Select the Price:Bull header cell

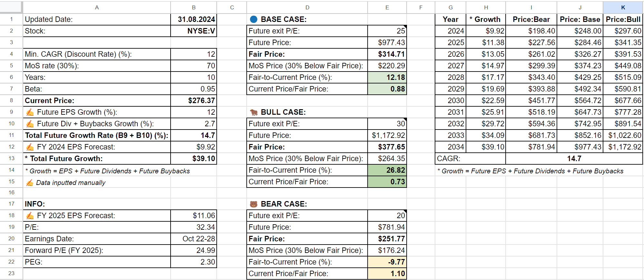tap(623, 19)
